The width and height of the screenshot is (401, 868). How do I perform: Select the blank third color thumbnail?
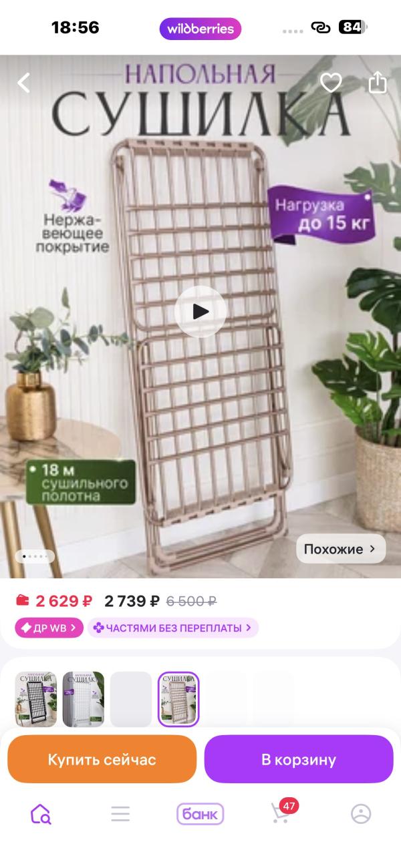click(131, 699)
